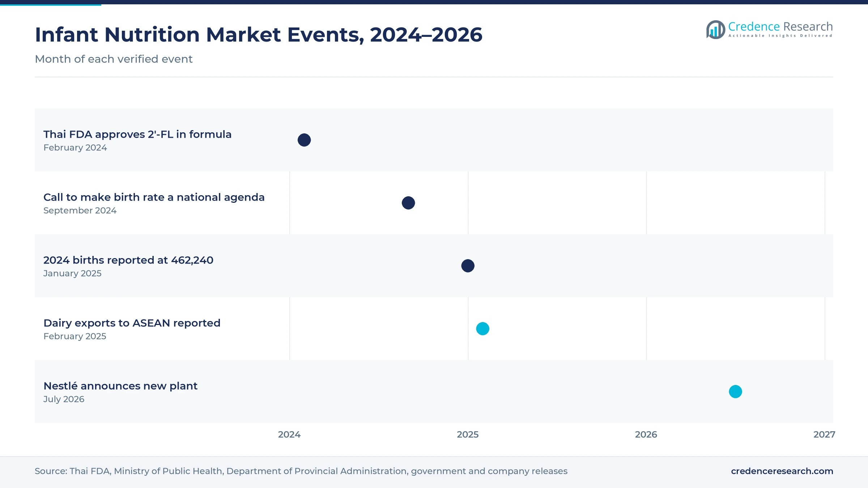Select the label Call to make birth rate a national agenda
868x488 pixels.
pyautogui.click(x=154, y=197)
